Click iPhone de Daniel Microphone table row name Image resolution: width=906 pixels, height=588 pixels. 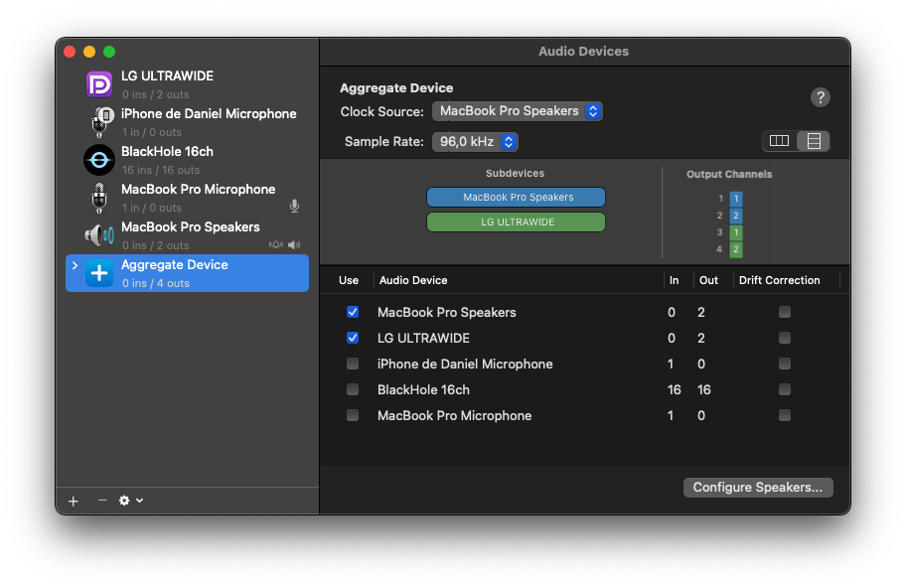click(x=465, y=364)
